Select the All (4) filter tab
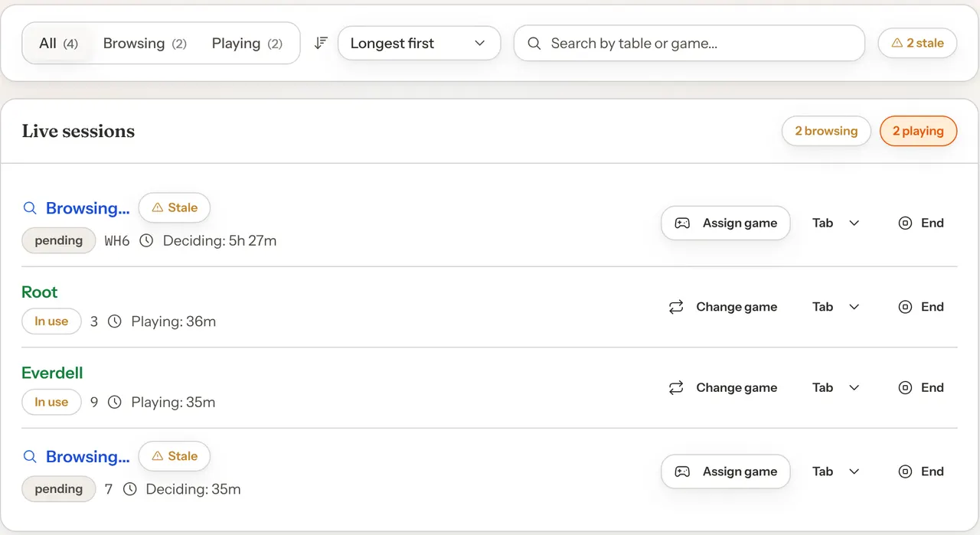The width and height of the screenshot is (980, 535). click(58, 44)
